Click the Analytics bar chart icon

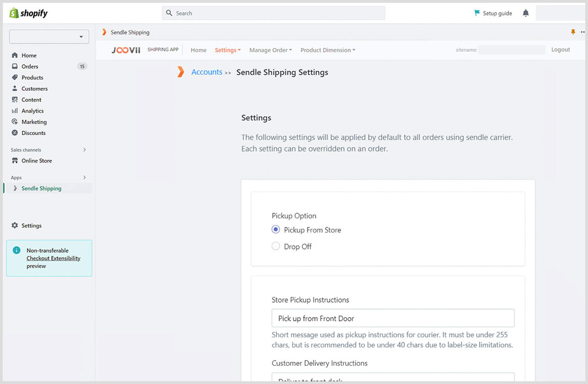pyautogui.click(x=15, y=111)
